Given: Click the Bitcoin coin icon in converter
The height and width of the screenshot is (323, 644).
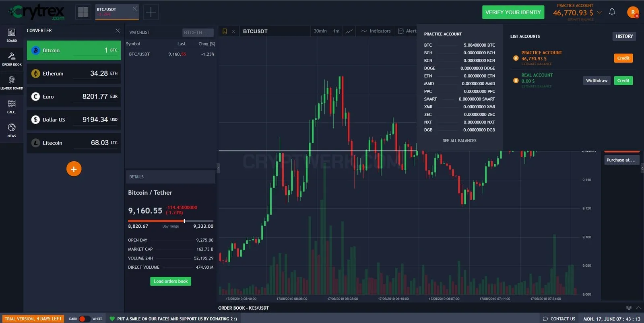Looking at the screenshot, I should [x=35, y=50].
